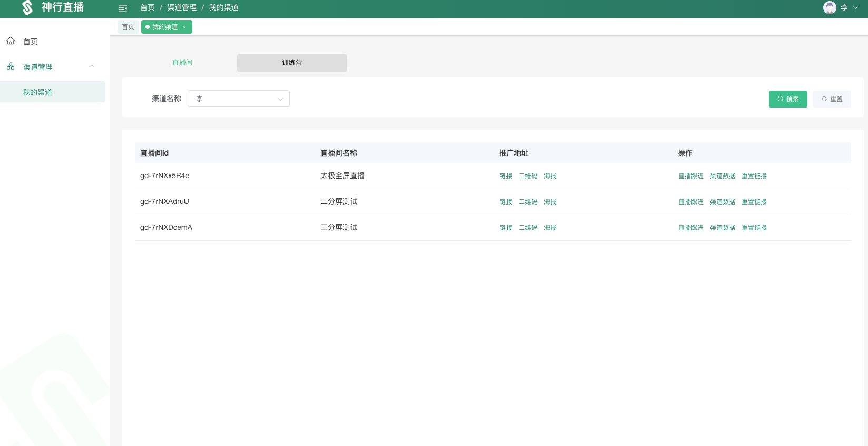Click 直播跟进 for 三分屏测试
868x446 pixels.
pos(691,228)
